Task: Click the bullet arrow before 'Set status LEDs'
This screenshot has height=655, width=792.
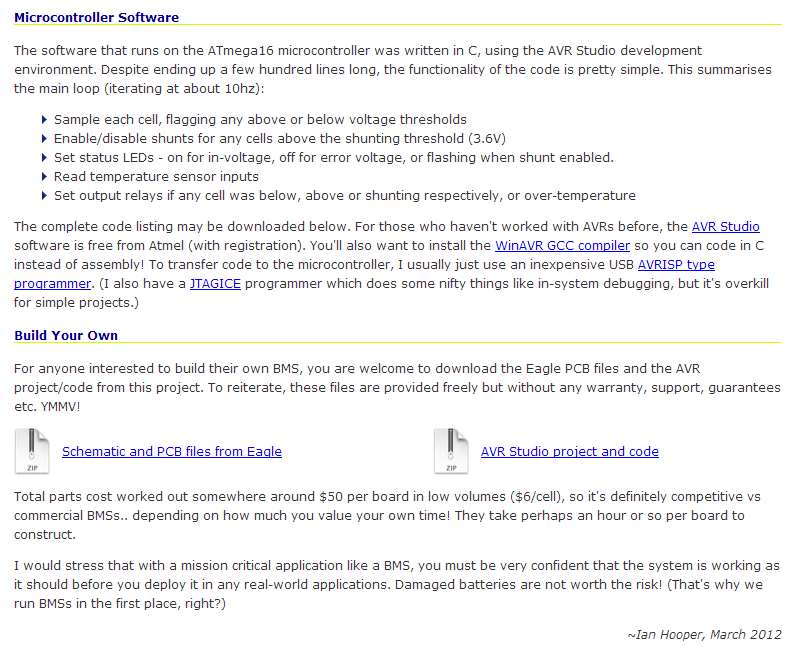Action: click(44, 158)
